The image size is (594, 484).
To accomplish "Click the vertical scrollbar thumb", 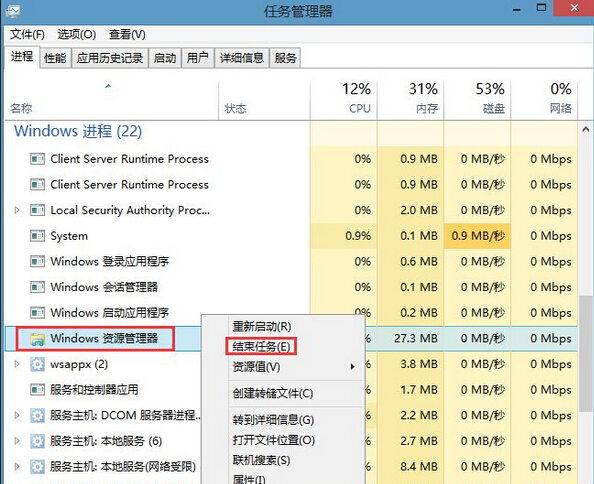I will point(586,353).
